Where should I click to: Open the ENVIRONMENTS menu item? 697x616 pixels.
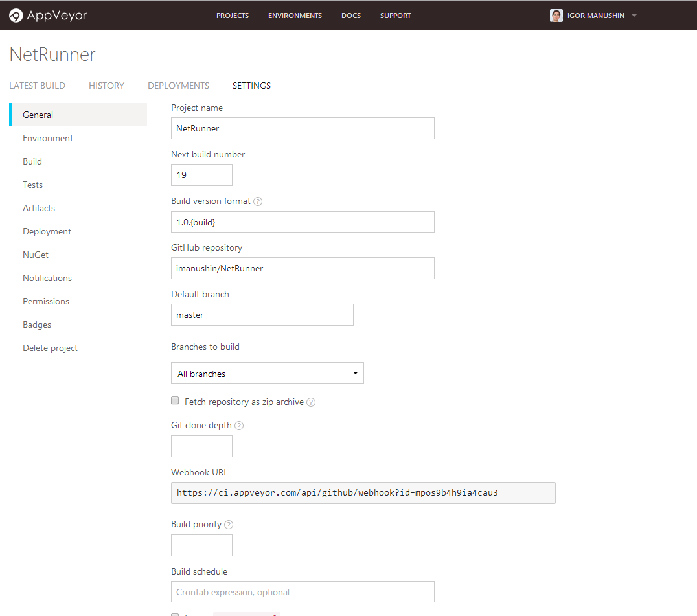[295, 15]
